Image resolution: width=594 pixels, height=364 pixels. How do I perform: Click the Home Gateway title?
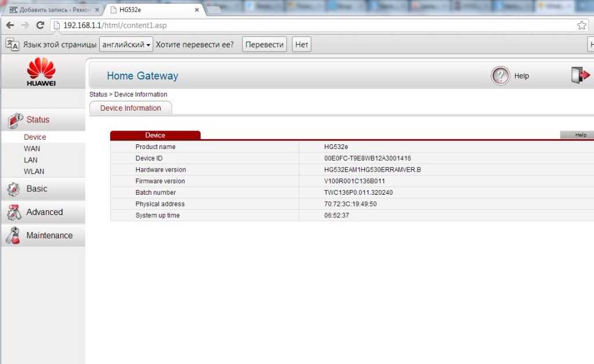point(143,76)
